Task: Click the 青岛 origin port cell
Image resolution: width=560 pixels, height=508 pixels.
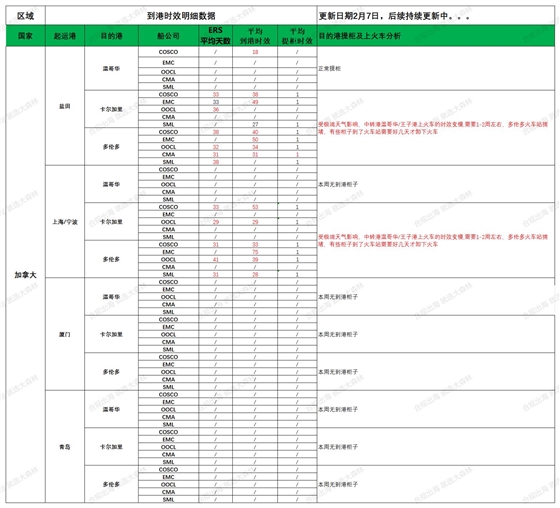Action: 65,447
